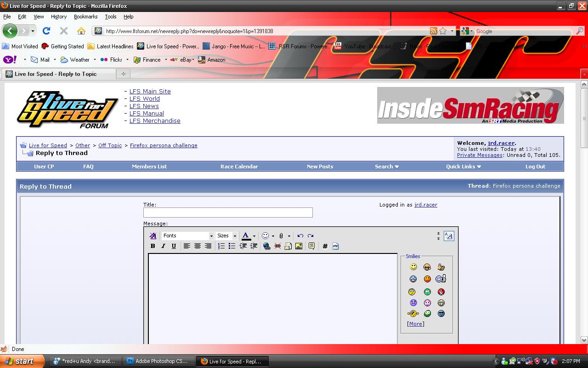The image size is (588, 368).
Task: Undo last edit in message editor
Action: click(x=300, y=236)
